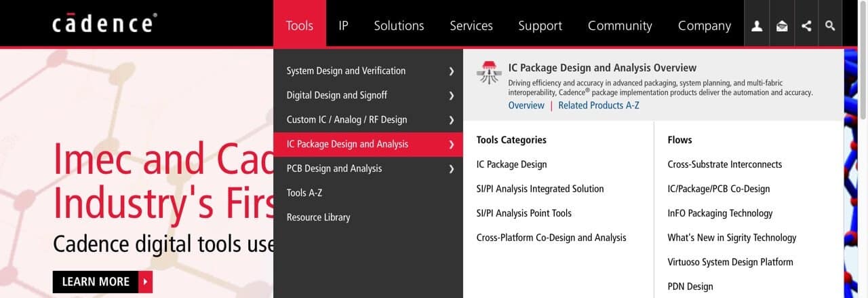Open What's New in Sigrity Technology

[732, 238]
